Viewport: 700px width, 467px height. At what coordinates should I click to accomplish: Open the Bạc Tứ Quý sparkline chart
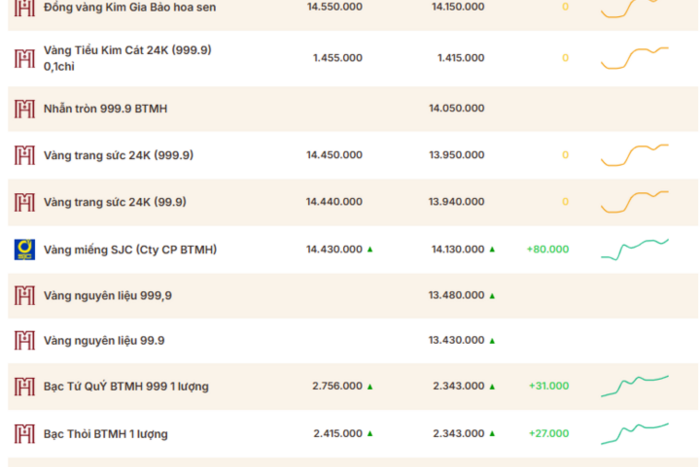pos(635,386)
